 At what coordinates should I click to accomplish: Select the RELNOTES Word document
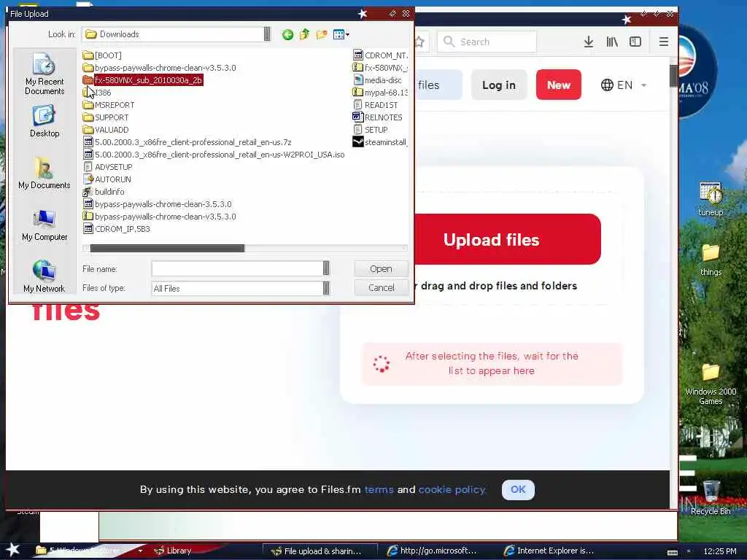pos(377,117)
